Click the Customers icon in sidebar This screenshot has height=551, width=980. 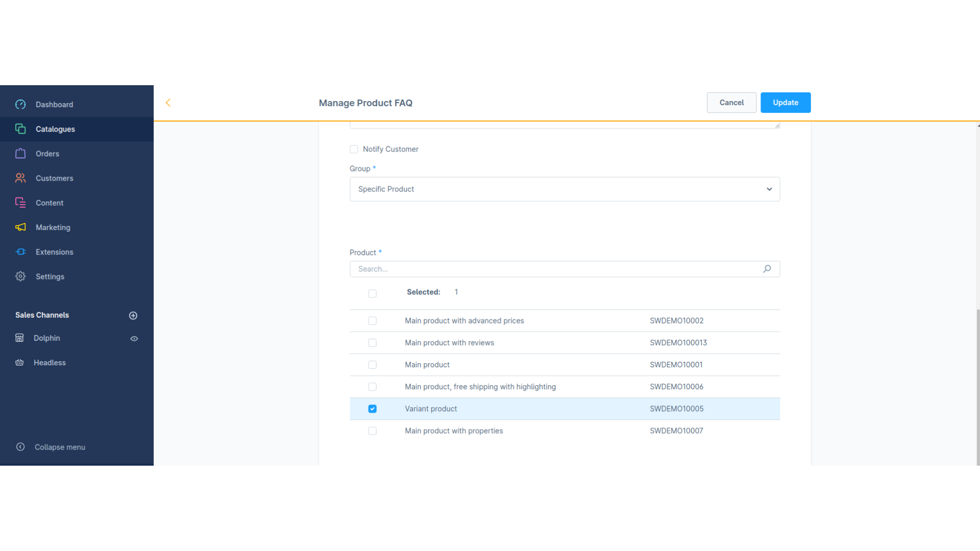[20, 178]
